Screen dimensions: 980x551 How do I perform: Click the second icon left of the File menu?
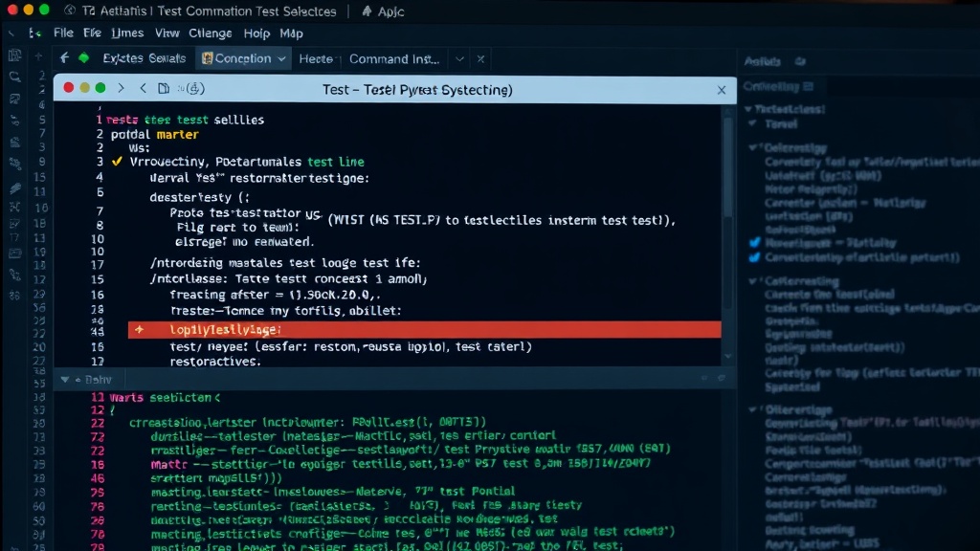tap(35, 33)
